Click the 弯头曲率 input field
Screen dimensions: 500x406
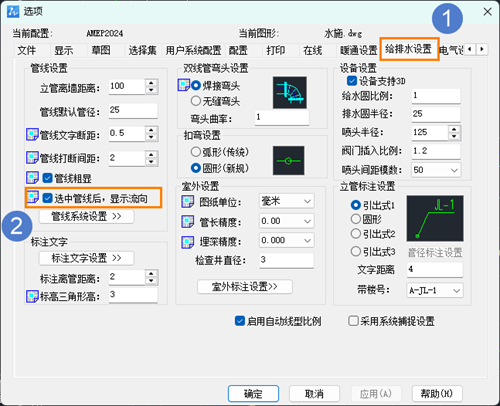(282, 117)
